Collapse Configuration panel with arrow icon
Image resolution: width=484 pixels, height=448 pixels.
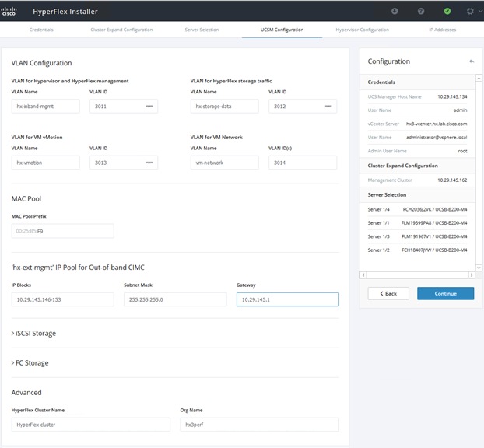(472, 61)
